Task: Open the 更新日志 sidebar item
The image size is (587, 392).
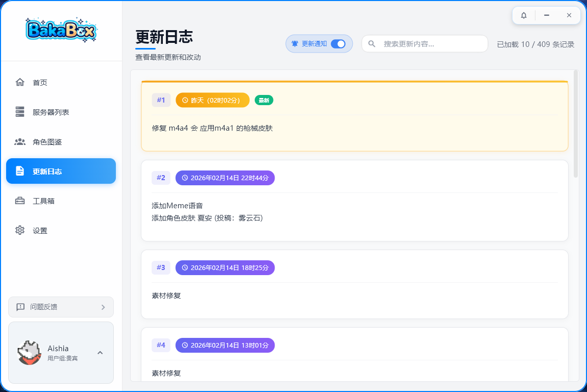Action: [x=61, y=171]
